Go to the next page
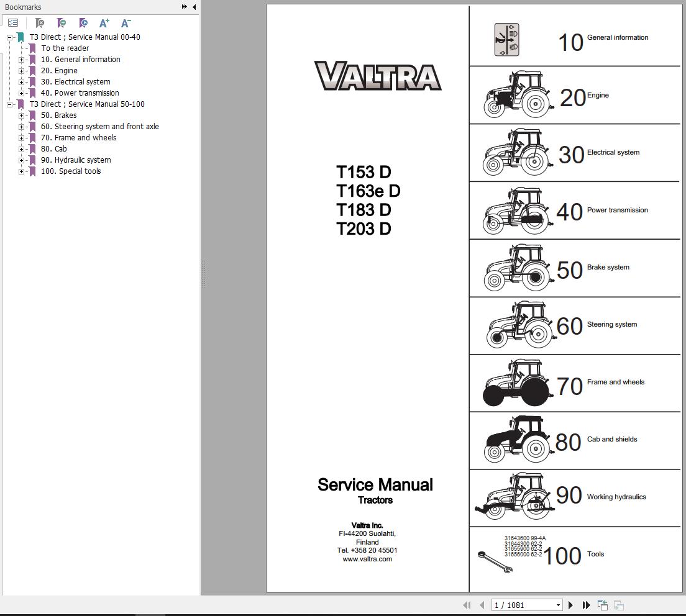Image resolution: width=686 pixels, height=616 pixels. tap(570, 605)
